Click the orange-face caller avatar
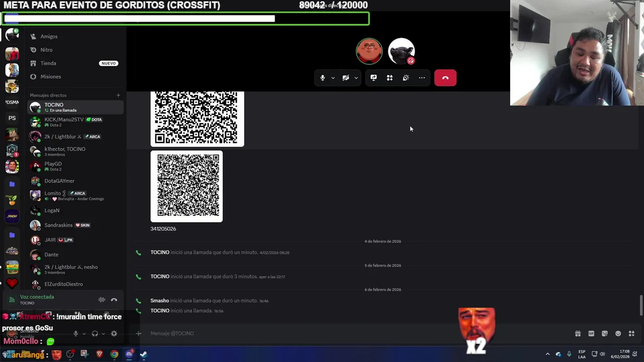 pos(369,51)
